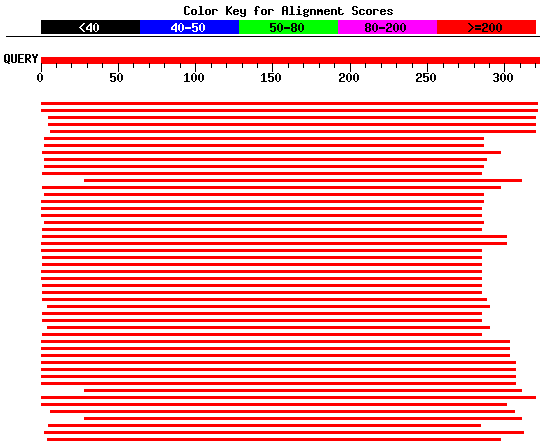Select the 50 axis position label
The height and width of the screenshot is (444, 543).
coord(116,78)
